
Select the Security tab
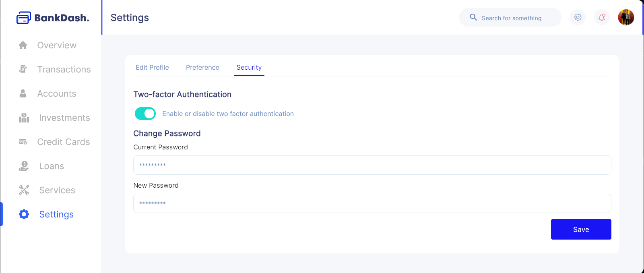(249, 67)
